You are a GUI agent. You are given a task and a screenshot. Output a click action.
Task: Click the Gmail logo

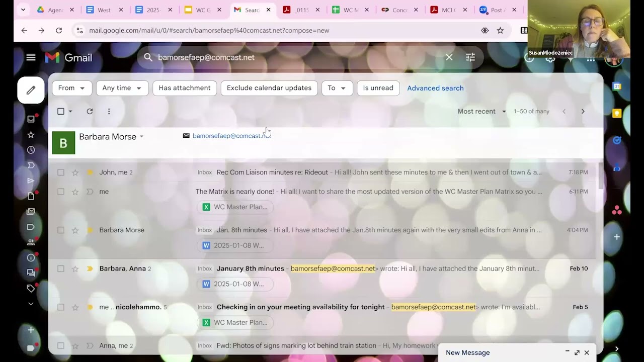click(x=68, y=57)
